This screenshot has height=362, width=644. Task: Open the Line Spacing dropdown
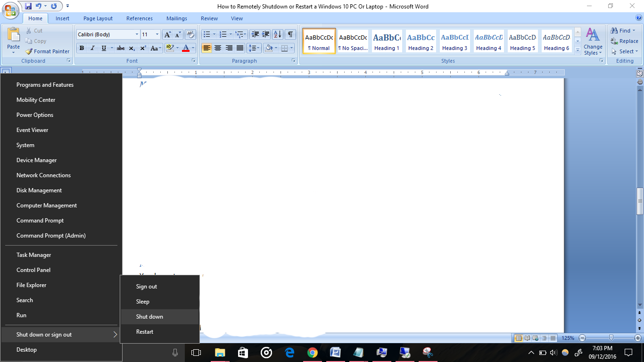254,48
